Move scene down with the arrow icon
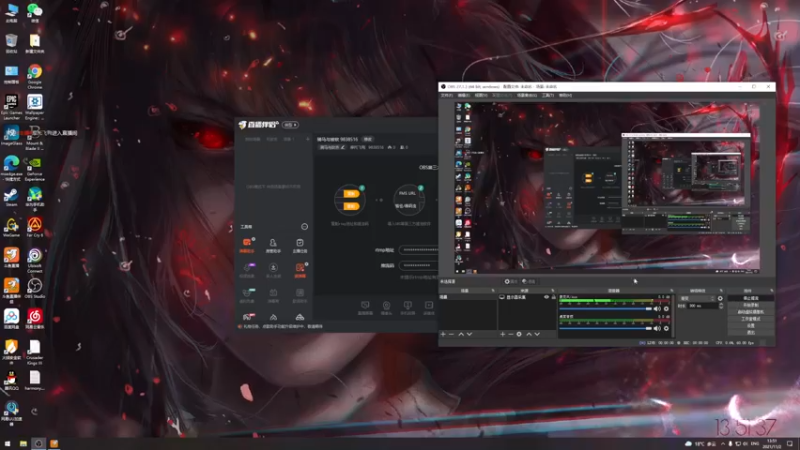The width and height of the screenshot is (800, 450). (x=469, y=334)
